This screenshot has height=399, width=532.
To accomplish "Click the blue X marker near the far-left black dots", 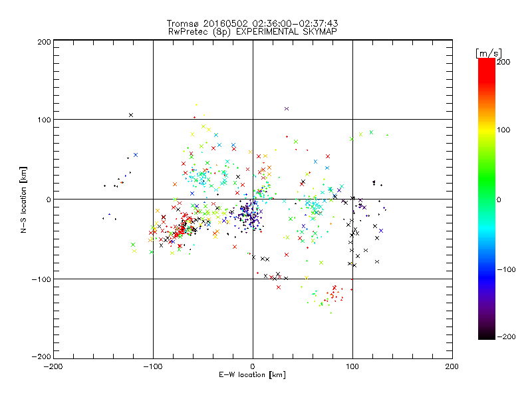I will pos(136,155).
